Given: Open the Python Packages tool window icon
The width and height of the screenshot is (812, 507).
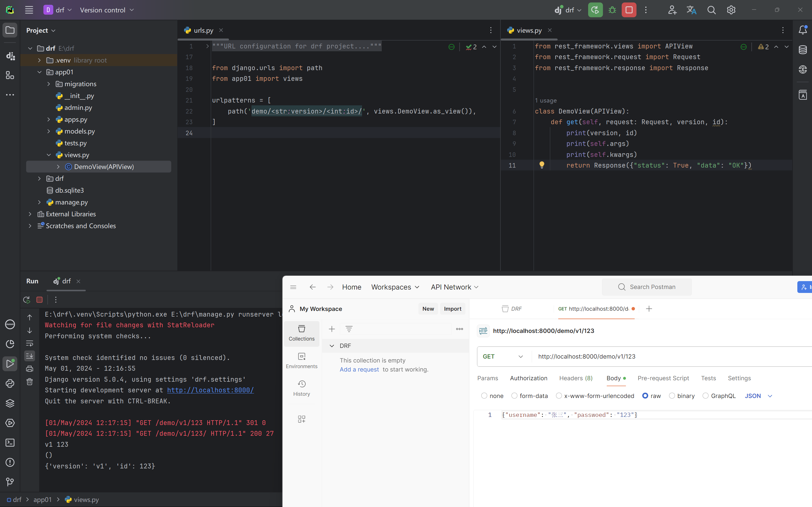Looking at the screenshot, I should 10,403.
